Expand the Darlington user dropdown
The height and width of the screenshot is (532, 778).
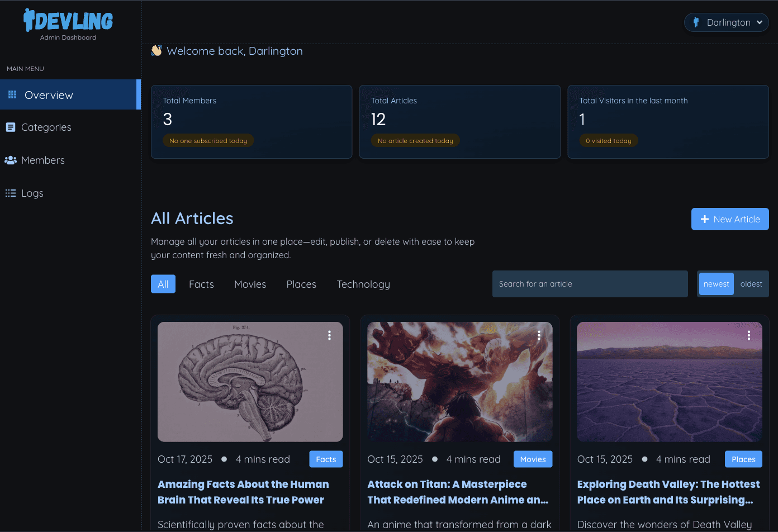click(727, 22)
